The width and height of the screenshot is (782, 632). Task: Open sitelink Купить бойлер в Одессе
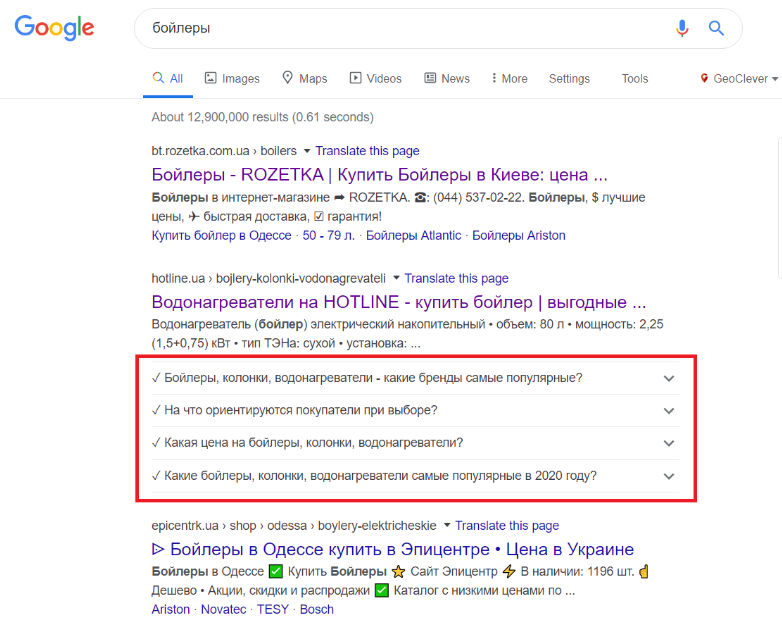[221, 235]
